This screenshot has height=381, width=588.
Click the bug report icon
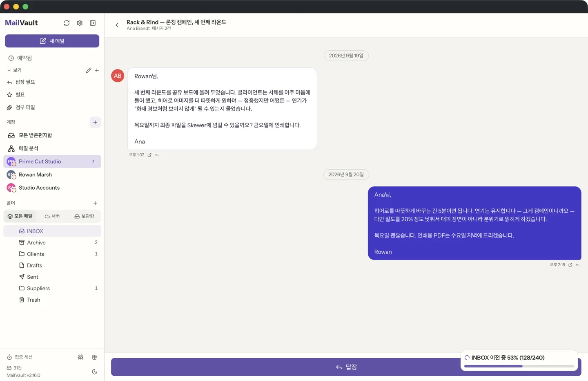(80, 357)
